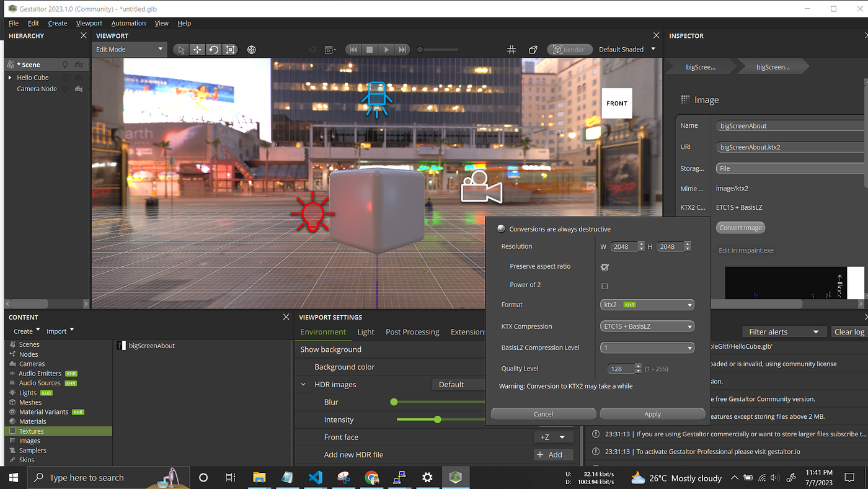
Task: Click the Quality Level input field
Action: (x=622, y=369)
